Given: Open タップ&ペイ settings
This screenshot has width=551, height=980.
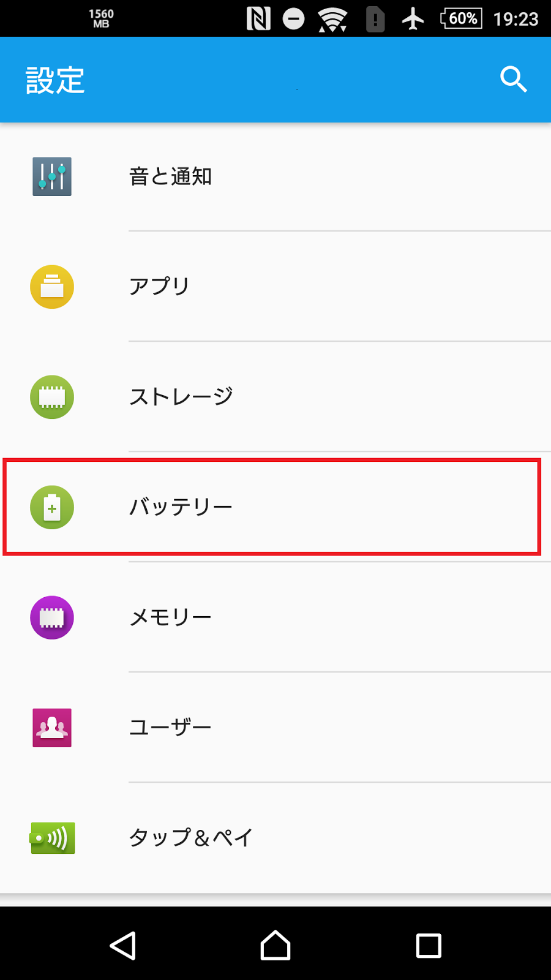Looking at the screenshot, I should point(275,838).
